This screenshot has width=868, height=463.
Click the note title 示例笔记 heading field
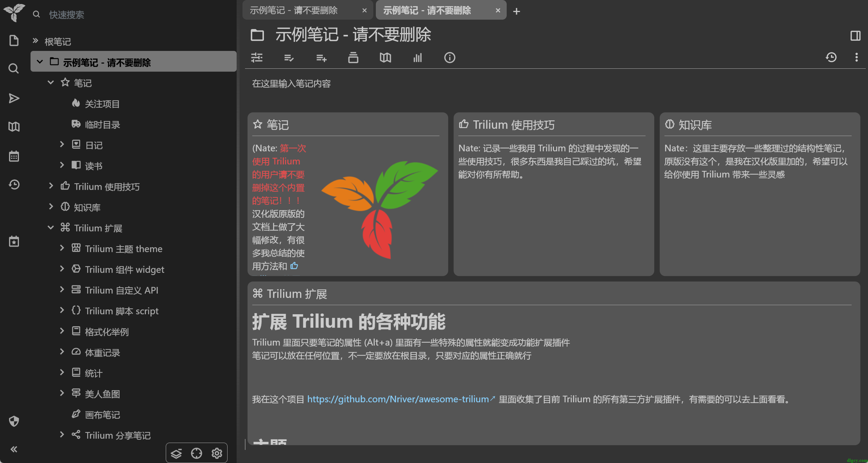point(353,35)
